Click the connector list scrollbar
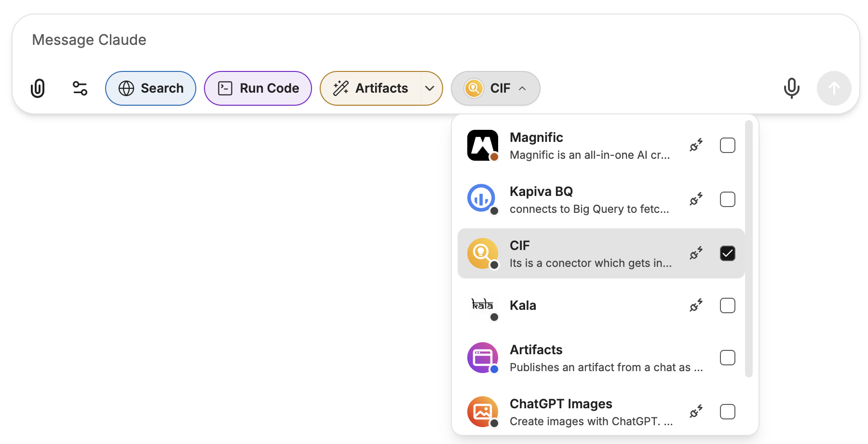 (748, 249)
